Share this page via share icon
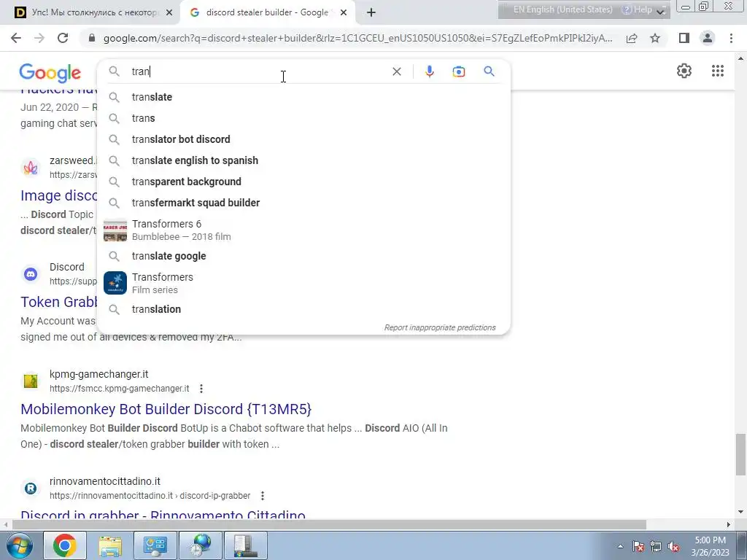The height and width of the screenshot is (560, 747). (632, 38)
